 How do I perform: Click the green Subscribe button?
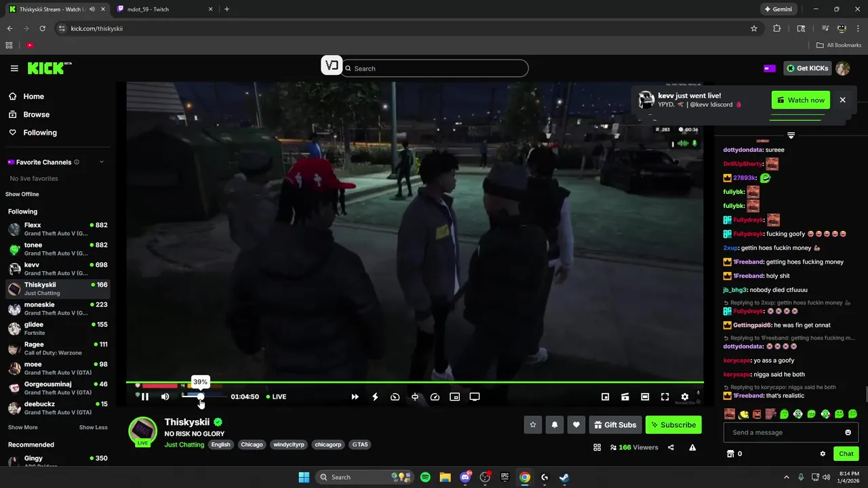tap(673, 425)
